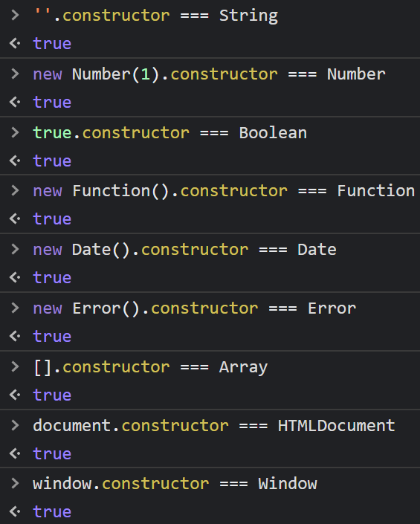Click the input chevron before [].constructor line
The width and height of the screenshot is (420, 524).
click(x=15, y=366)
